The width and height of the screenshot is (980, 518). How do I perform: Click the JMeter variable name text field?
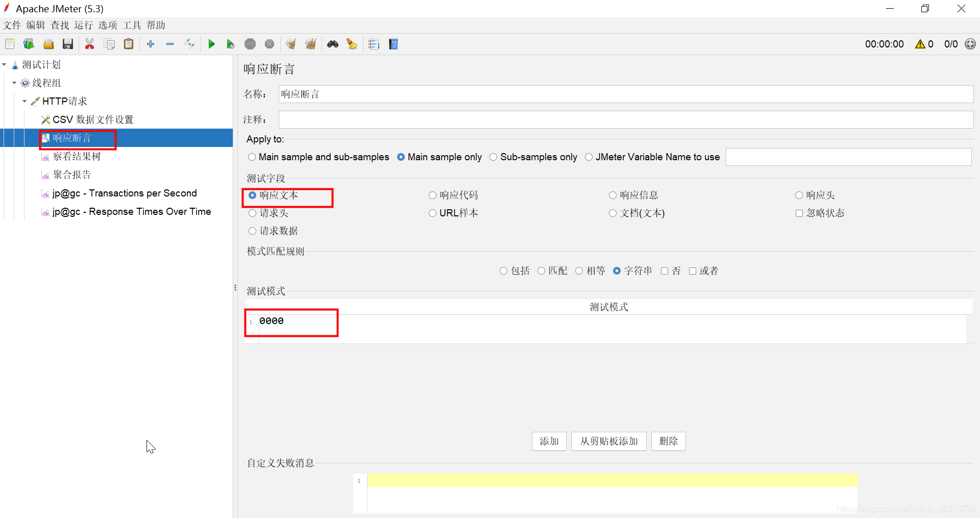tap(848, 157)
